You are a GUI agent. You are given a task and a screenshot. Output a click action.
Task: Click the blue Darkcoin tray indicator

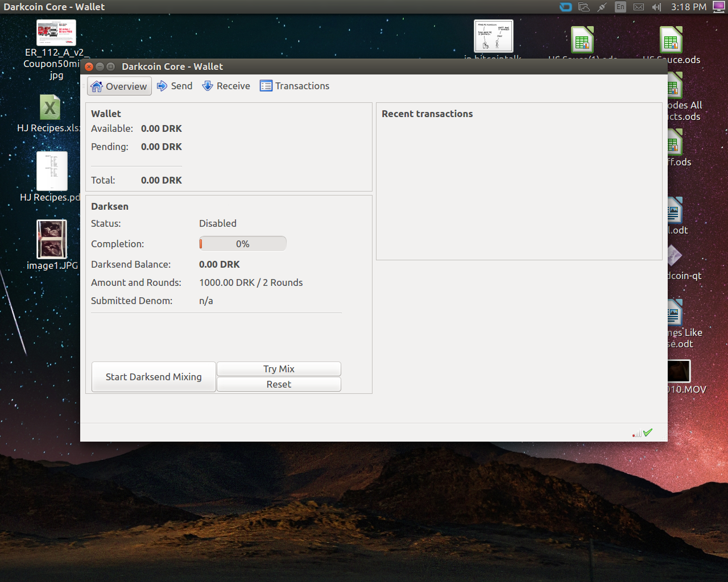(565, 7)
